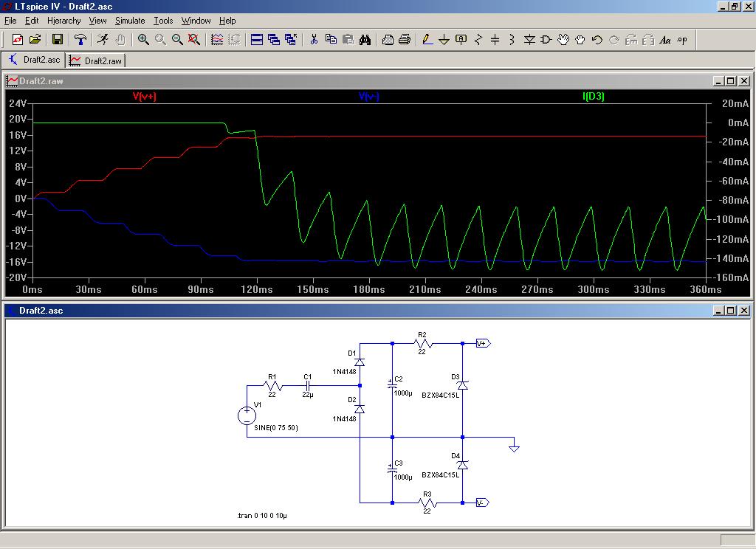This screenshot has width=756, height=549.
Task: Click the V(v-) trace label
Action: coord(369,97)
